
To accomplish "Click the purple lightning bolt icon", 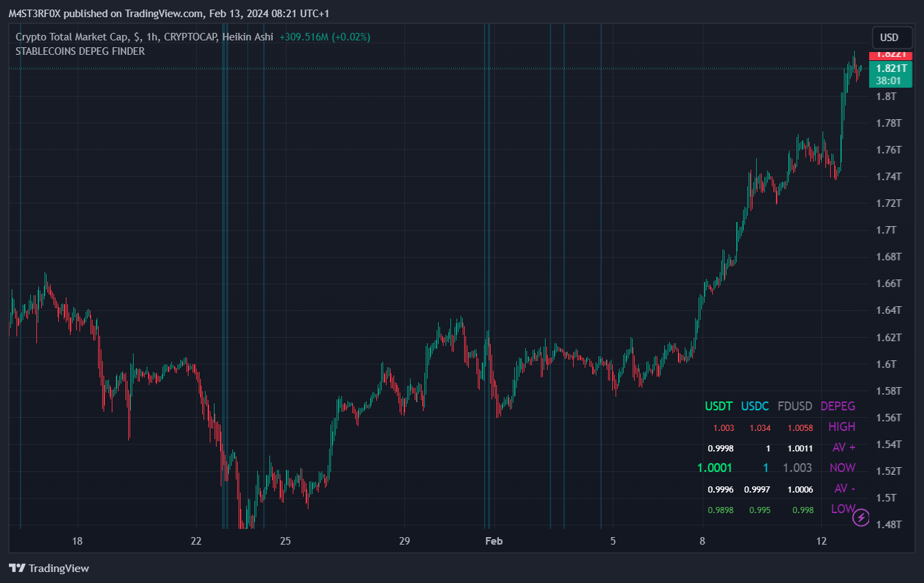I will pyautogui.click(x=862, y=517).
